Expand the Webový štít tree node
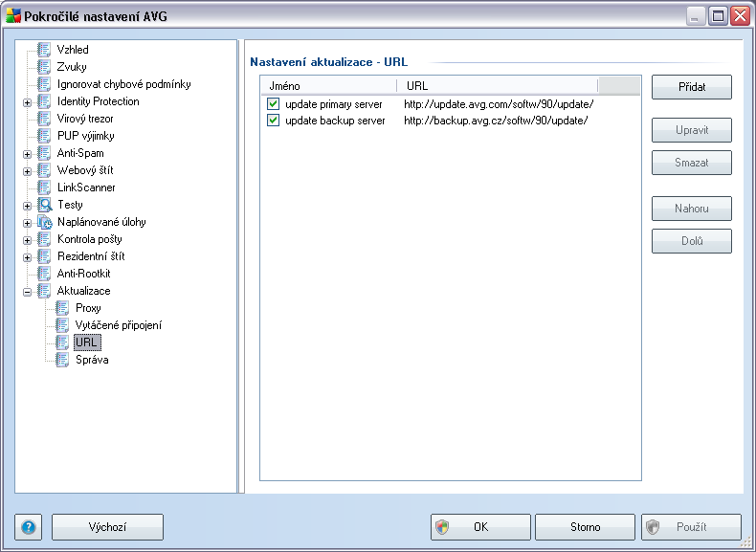 tap(27, 171)
